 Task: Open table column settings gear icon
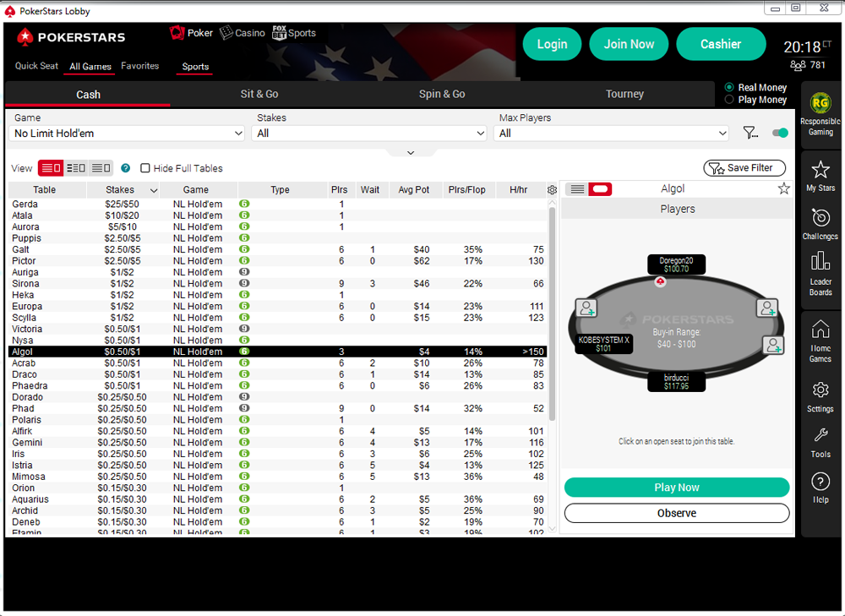552,190
